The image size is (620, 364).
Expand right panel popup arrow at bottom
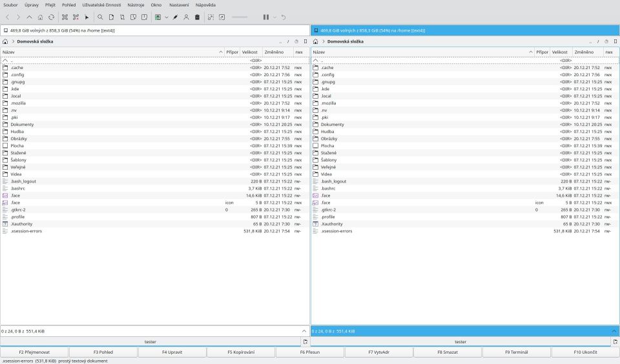(614, 331)
